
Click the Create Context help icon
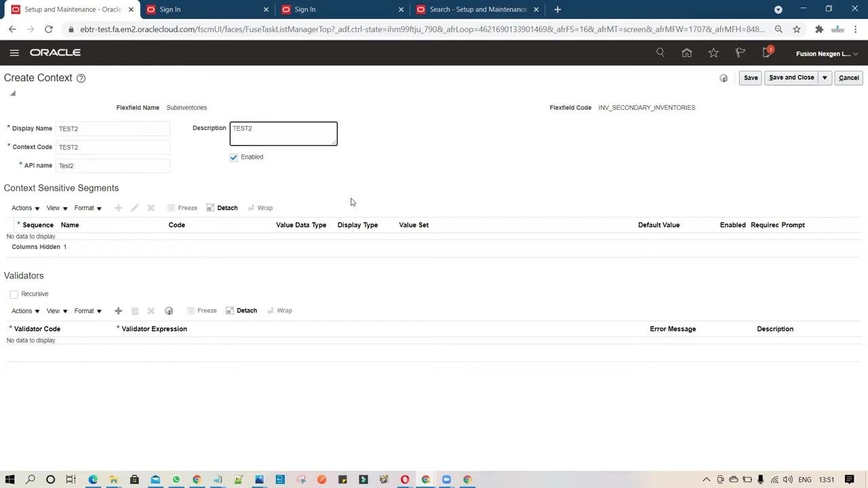[81, 78]
